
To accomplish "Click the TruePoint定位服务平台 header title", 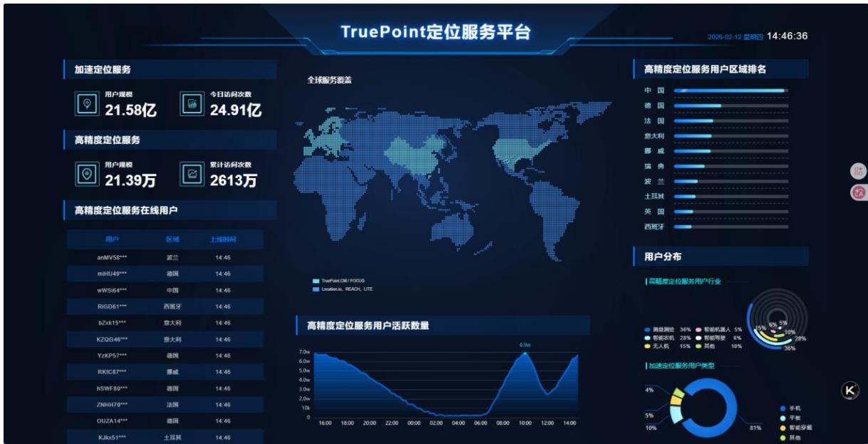I will tap(435, 32).
